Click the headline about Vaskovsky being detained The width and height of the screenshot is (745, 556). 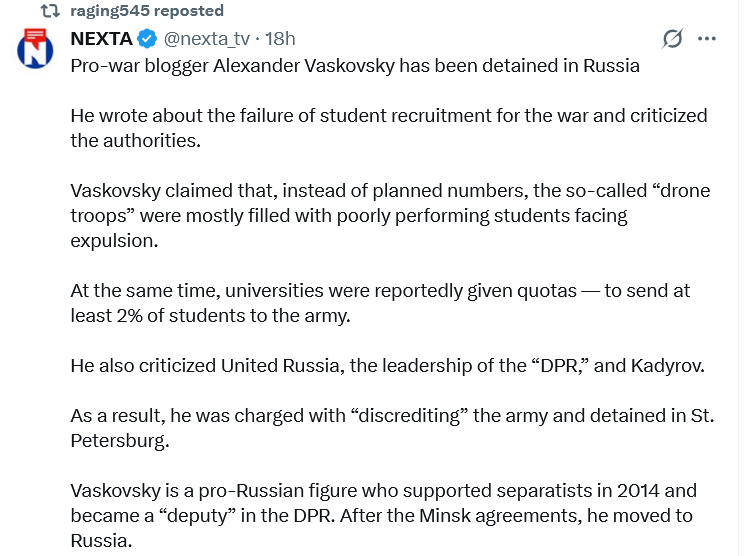coord(355,65)
